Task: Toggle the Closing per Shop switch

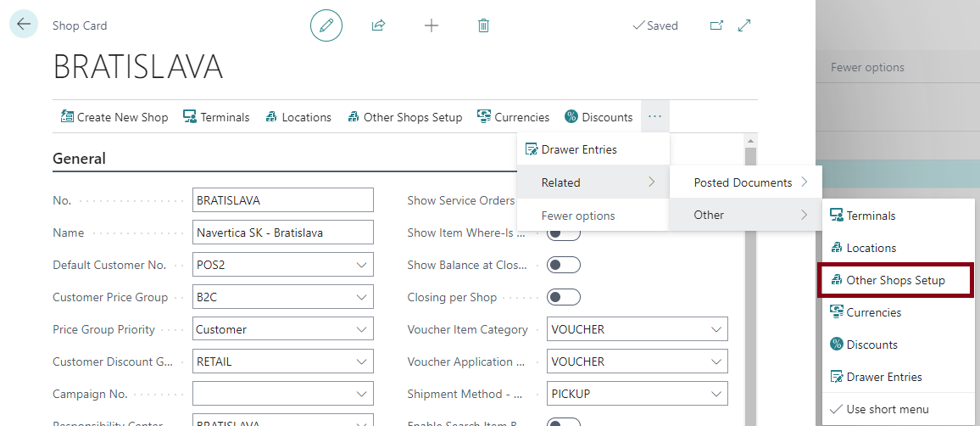Action: [564, 297]
